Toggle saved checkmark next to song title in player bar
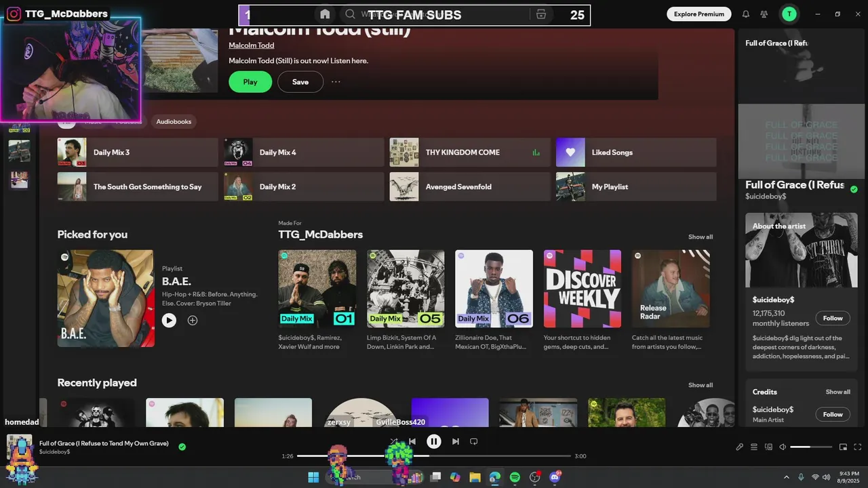 click(x=182, y=447)
